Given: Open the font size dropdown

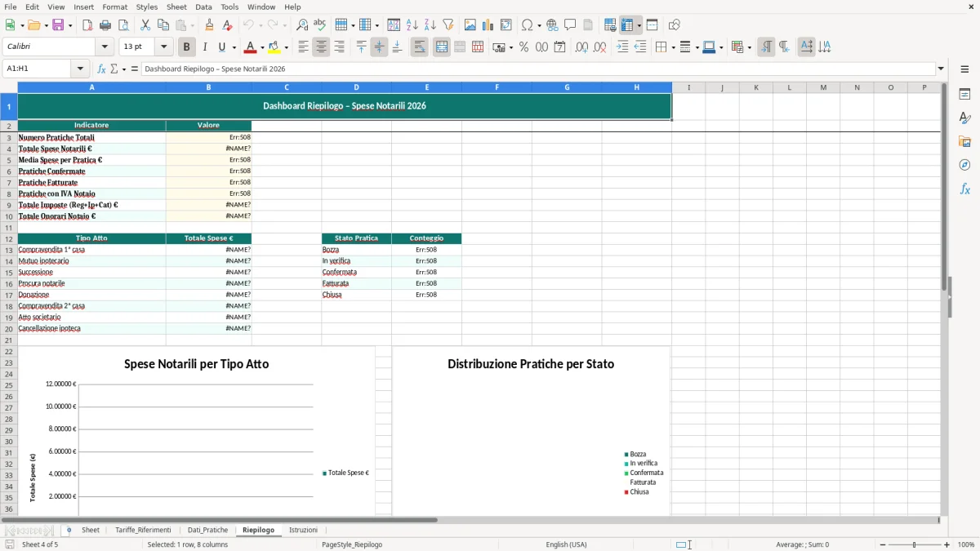Looking at the screenshot, I should [x=163, y=47].
